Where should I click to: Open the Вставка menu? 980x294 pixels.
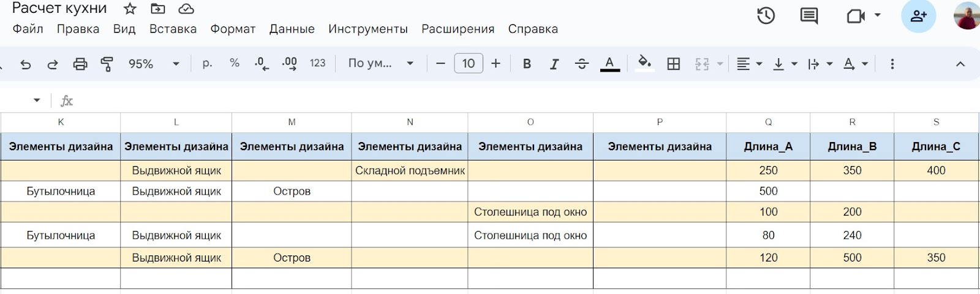point(173,29)
